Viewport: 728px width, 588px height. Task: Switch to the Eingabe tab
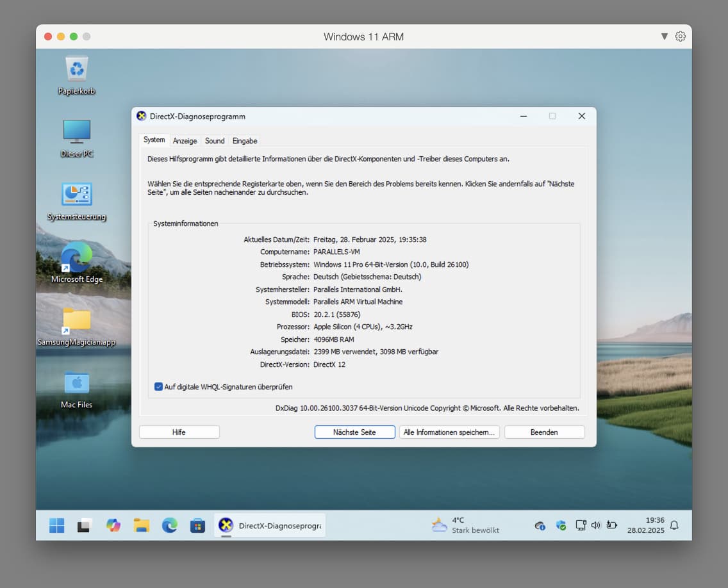[x=245, y=141]
